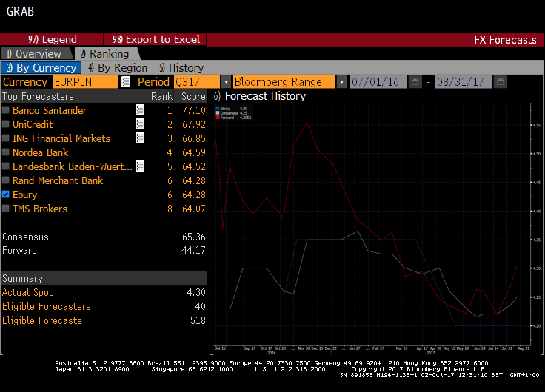Image resolution: width=545 pixels, height=392 pixels.
Task: Click the red Forward legend swatch
Action: tap(218, 118)
